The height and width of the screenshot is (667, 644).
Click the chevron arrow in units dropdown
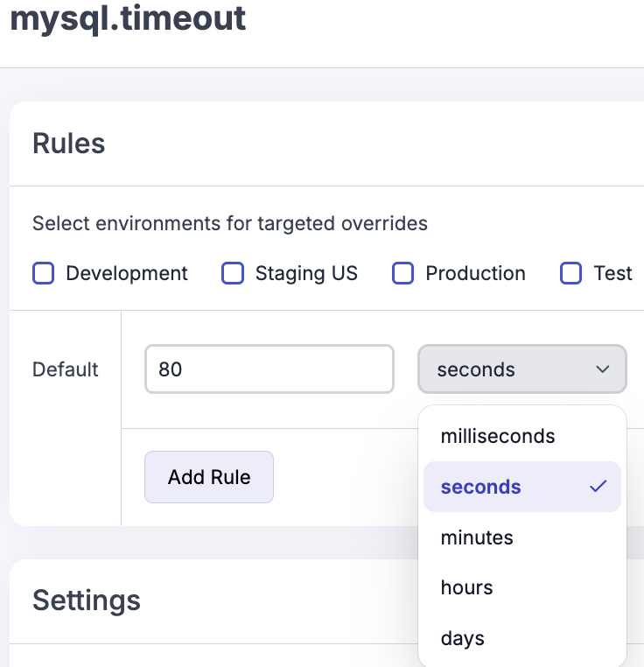pos(603,369)
